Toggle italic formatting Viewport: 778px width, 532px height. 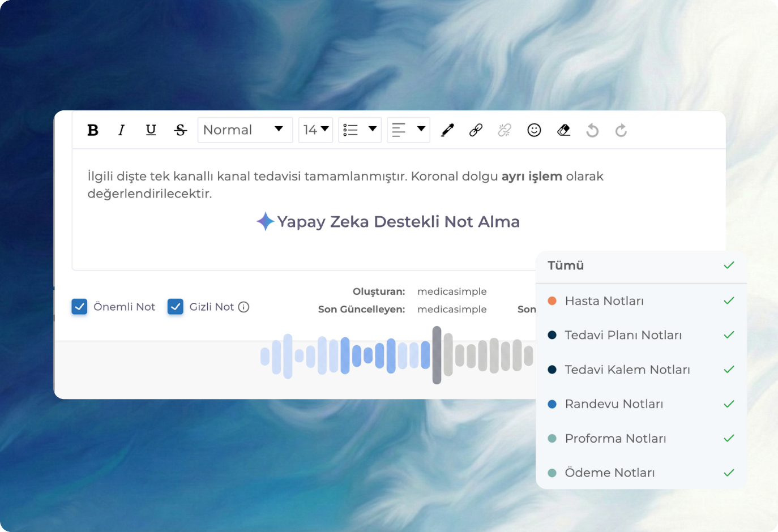pyautogui.click(x=121, y=130)
